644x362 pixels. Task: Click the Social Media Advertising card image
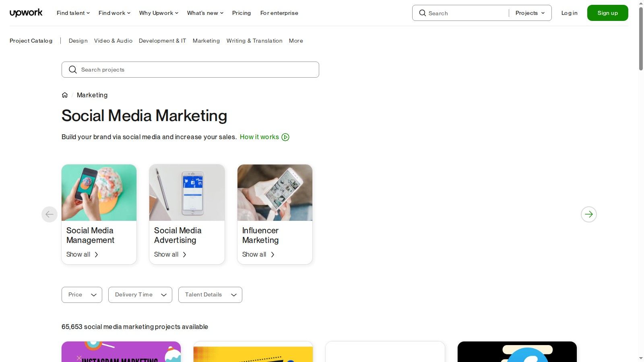(187, 192)
